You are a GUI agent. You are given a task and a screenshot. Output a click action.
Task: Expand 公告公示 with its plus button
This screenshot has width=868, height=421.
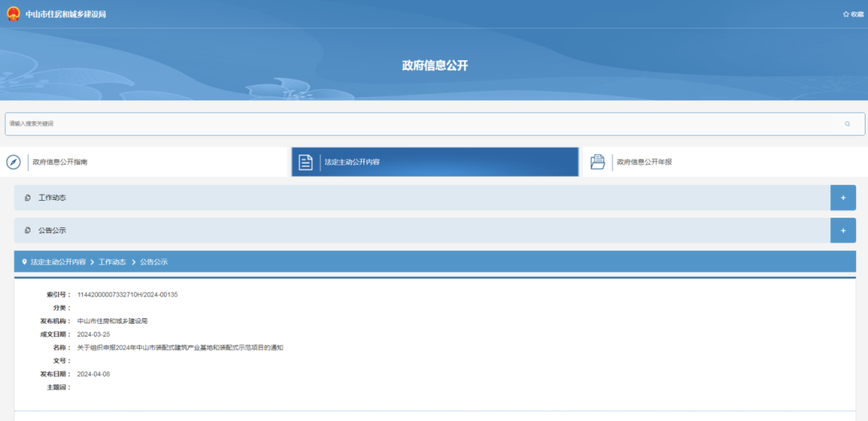[x=843, y=230]
